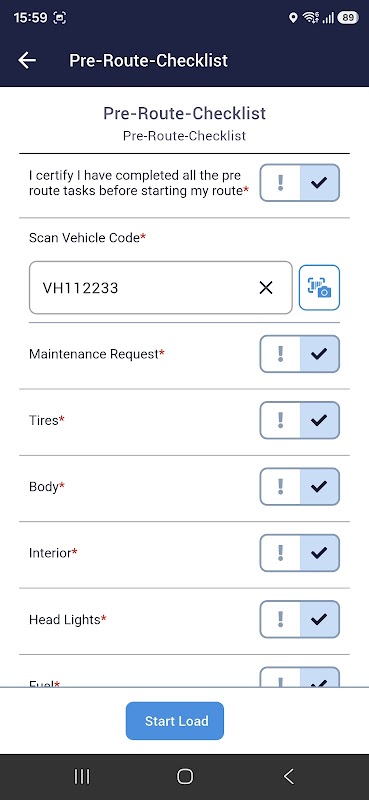
Task: Approve Head Lights checkmark
Action: coord(319,619)
